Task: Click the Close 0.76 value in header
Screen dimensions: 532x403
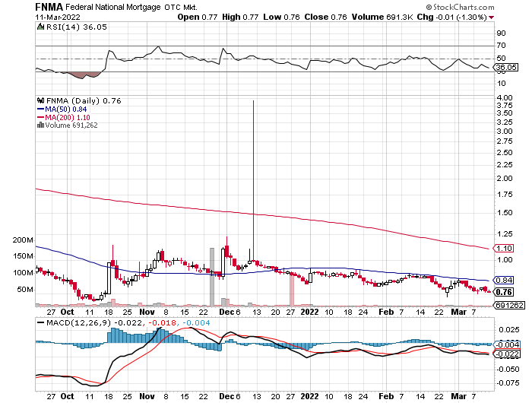Action: (325, 17)
